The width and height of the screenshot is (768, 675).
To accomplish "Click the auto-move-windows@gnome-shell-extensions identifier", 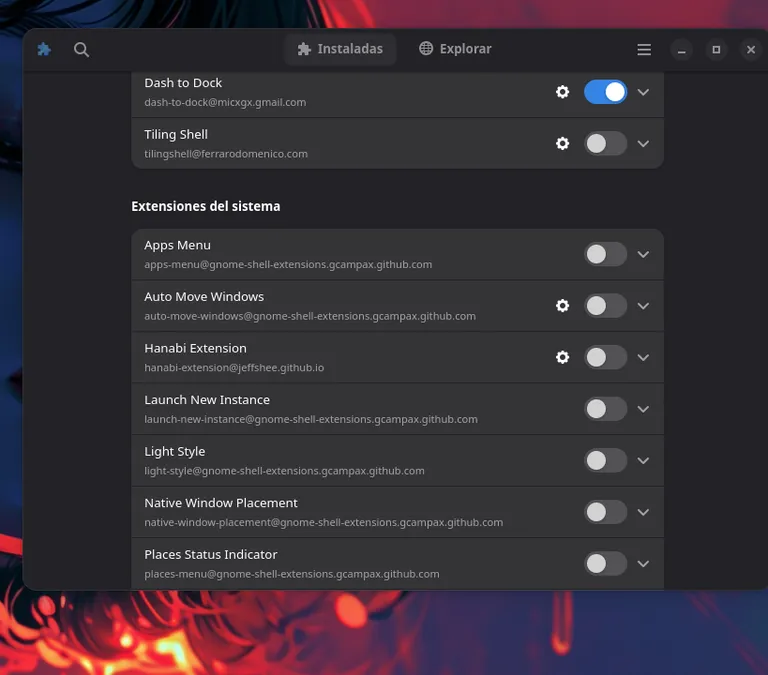I will tap(310, 316).
